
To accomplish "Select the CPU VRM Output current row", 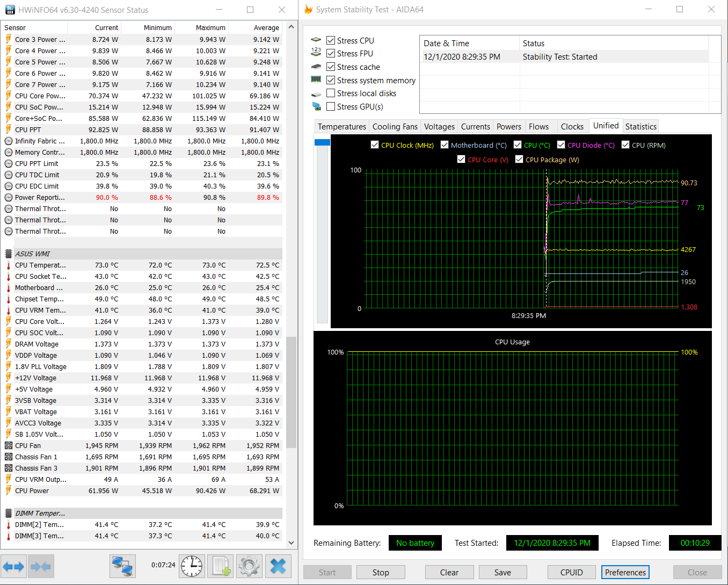I will click(143, 479).
